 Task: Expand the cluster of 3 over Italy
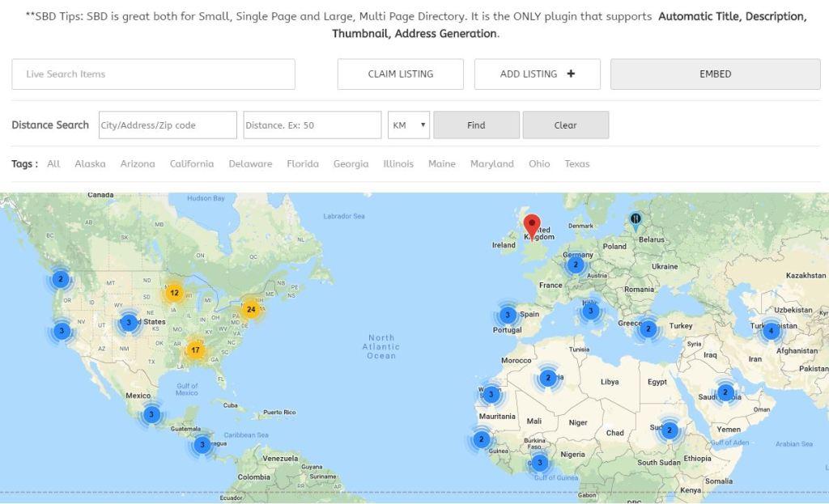click(x=590, y=311)
